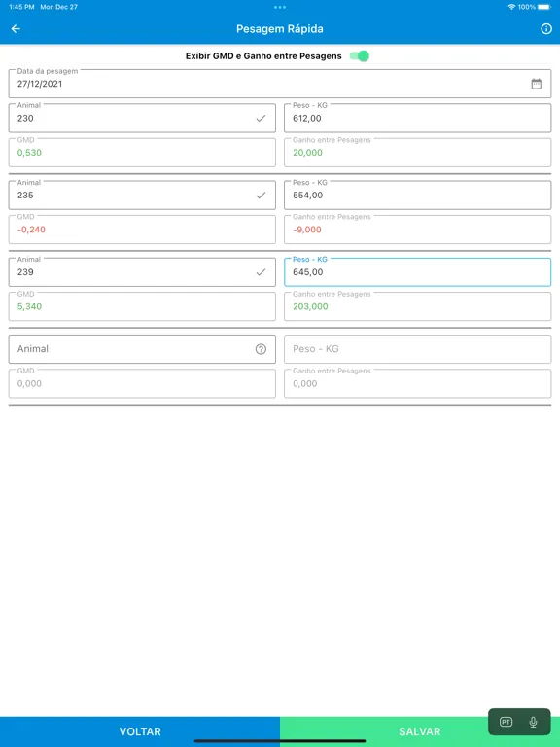Edit Peso field containing 554,00

pyautogui.click(x=418, y=196)
